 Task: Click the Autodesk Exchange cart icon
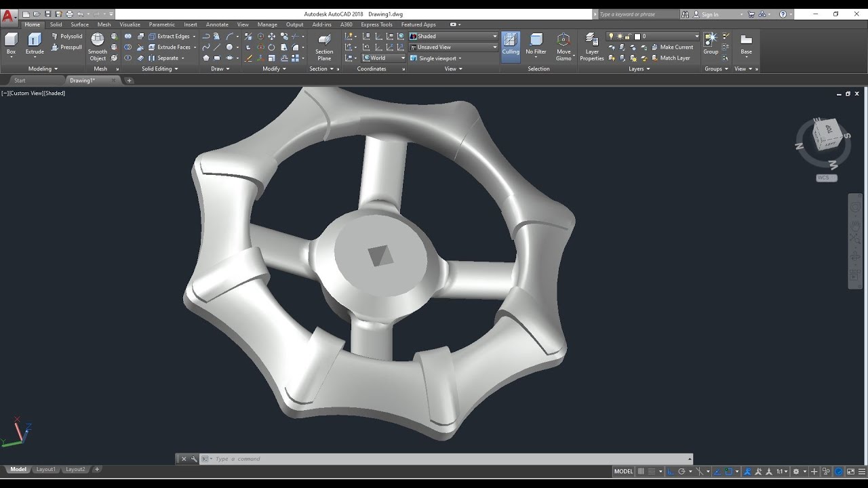click(x=751, y=14)
